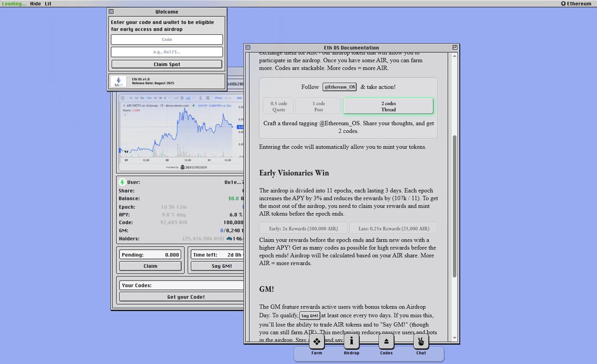Click the 1d 3h 12m epoch value
The width and height of the screenshot is (597, 364).
174,207
